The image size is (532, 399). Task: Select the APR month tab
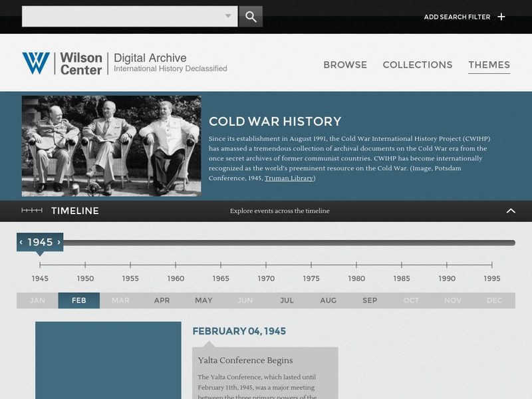162,301
